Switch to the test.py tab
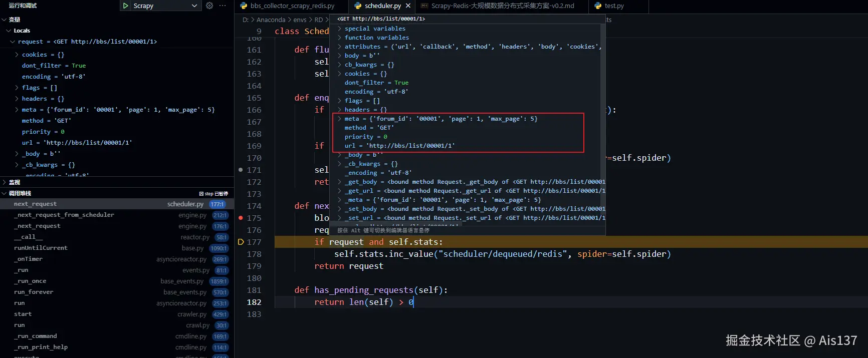The image size is (868, 358). [614, 6]
